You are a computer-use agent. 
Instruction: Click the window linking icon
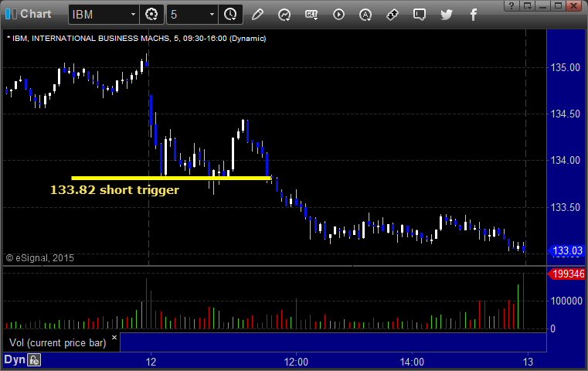pyautogui.click(x=393, y=15)
